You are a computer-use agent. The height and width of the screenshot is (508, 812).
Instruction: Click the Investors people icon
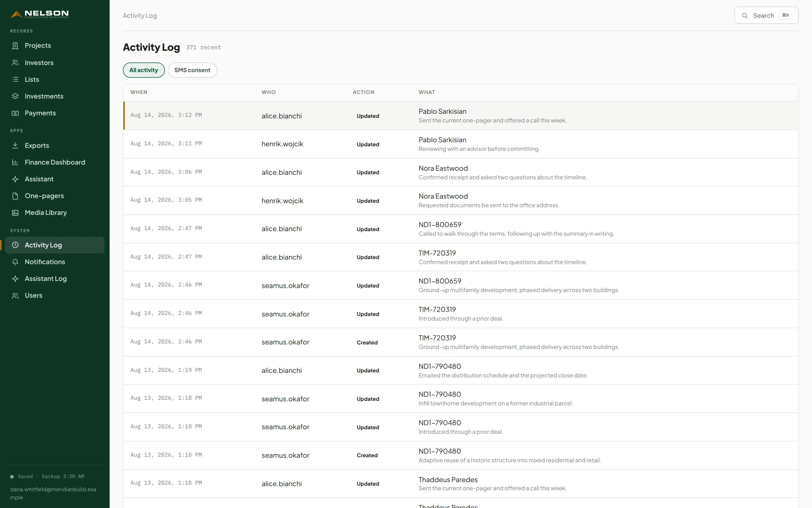15,62
